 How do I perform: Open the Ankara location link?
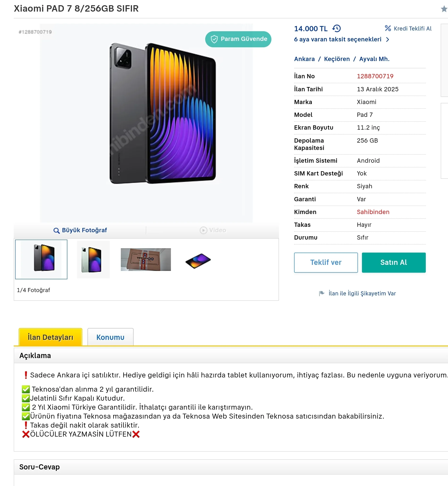(304, 59)
